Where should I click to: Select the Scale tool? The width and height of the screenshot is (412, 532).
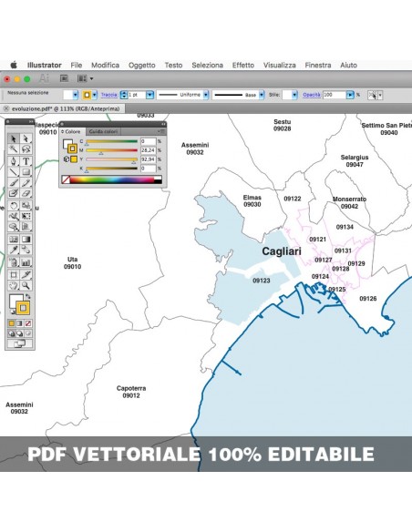pos(26,206)
